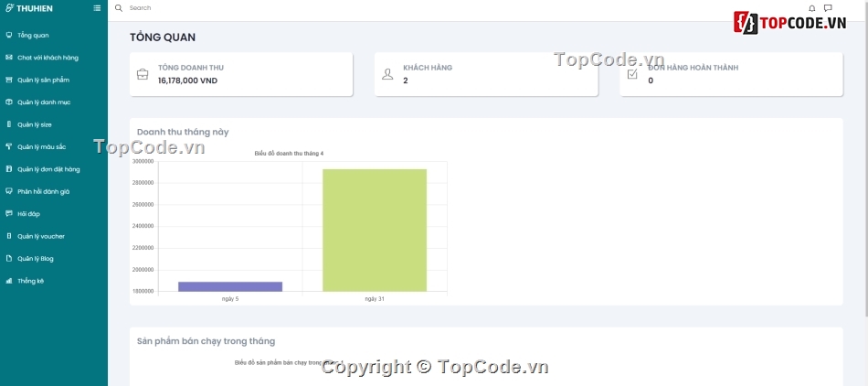The image size is (868, 386).
Task: Click the green ngày 31 revenue bar
Action: [x=375, y=231]
